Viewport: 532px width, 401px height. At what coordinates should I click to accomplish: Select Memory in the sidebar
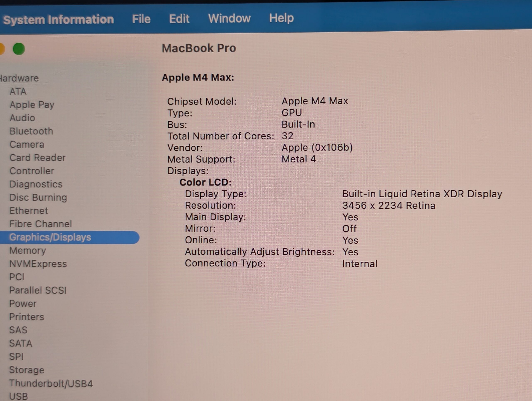[28, 251]
